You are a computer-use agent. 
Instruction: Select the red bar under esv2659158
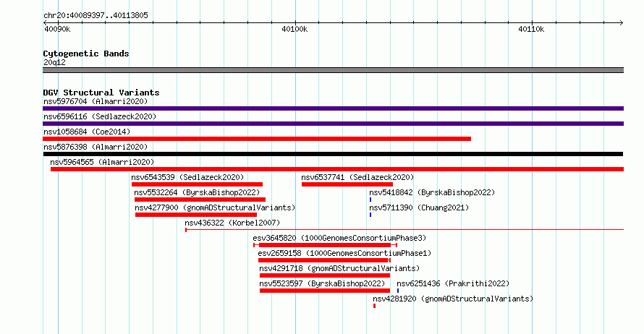324,260
